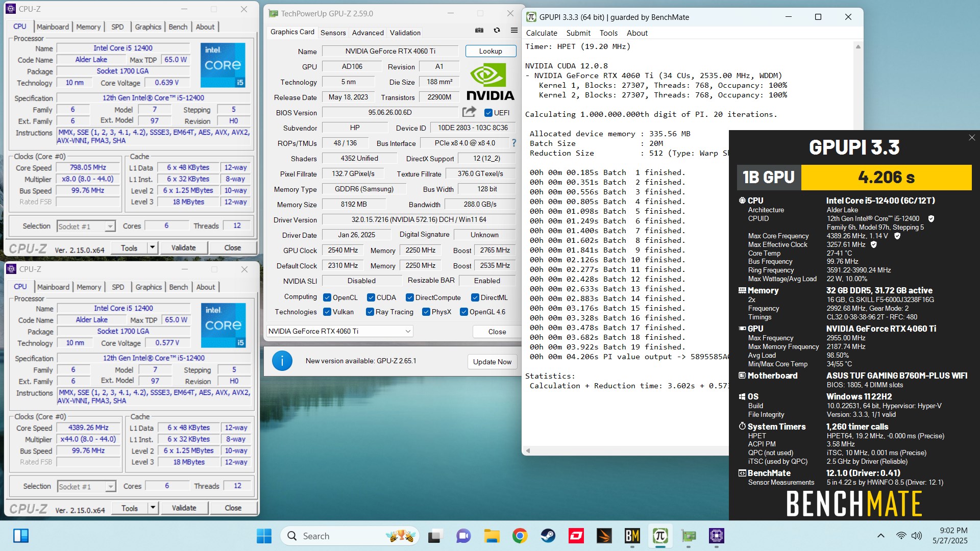
Task: Click the NVIDIA logo in GPU-Z
Action: click(491, 82)
